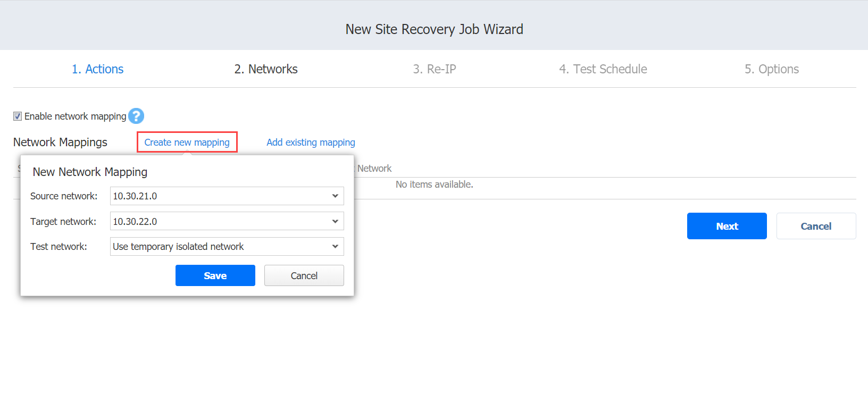Jump to 3. Re-IP step
Screen dimensions: 868x394
[x=435, y=69]
